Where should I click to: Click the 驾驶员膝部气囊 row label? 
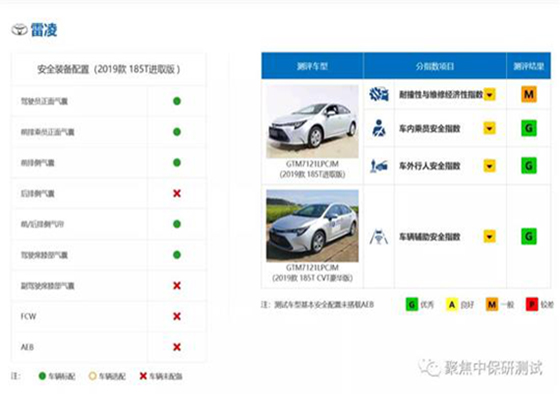[44, 255]
